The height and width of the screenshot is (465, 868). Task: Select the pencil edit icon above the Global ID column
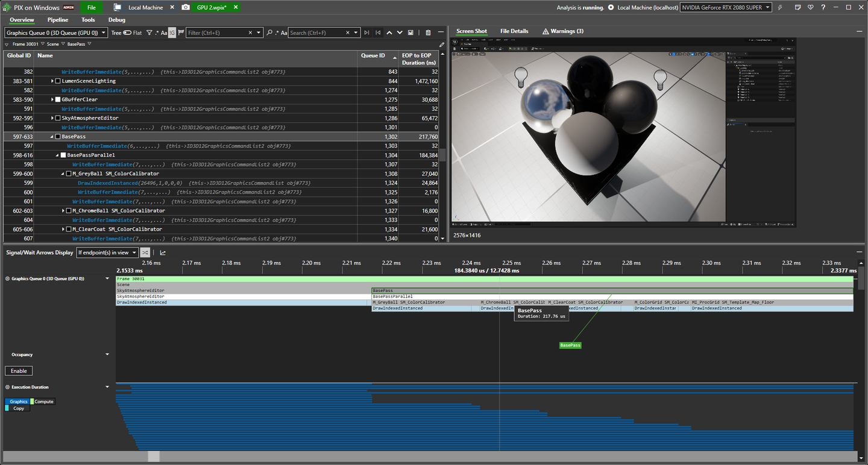pos(442,45)
